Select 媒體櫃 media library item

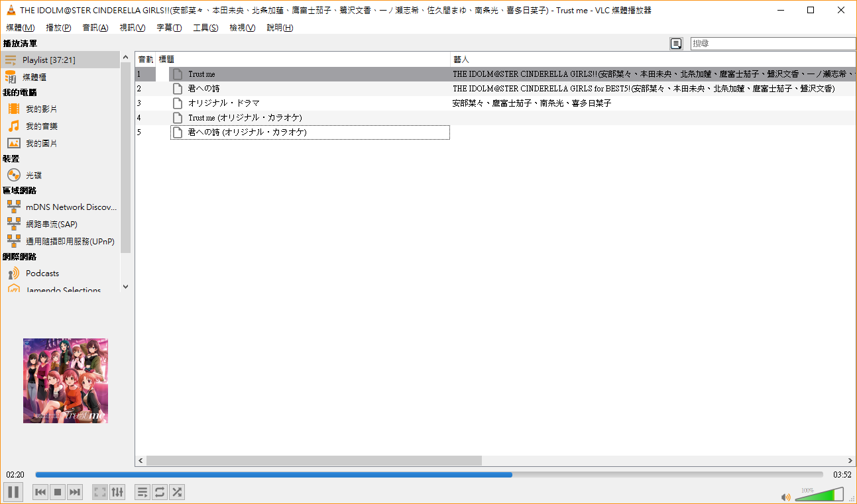click(60, 77)
